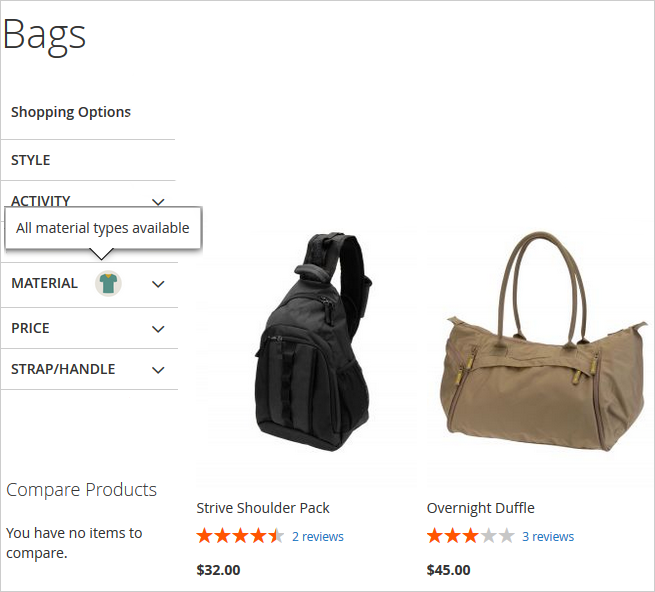Viewport: 655px width, 592px height.
Task: View the 3 reviews link
Action: (548, 537)
